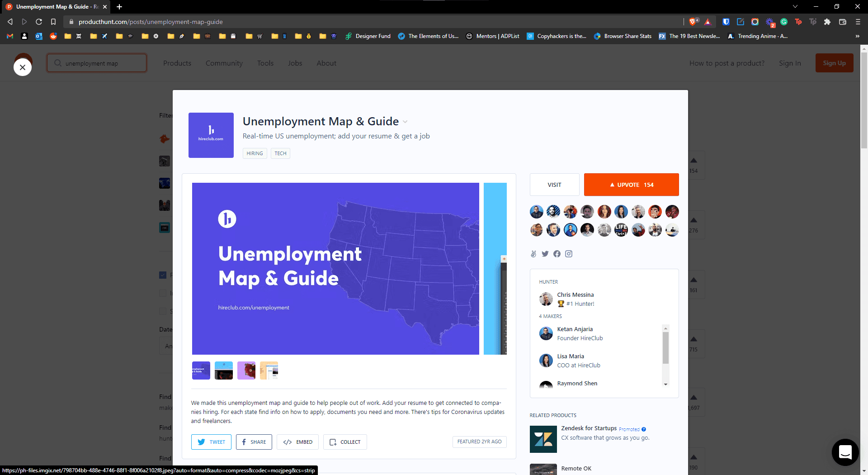Click the browser address bar URL
868x475 pixels.
[151, 22]
